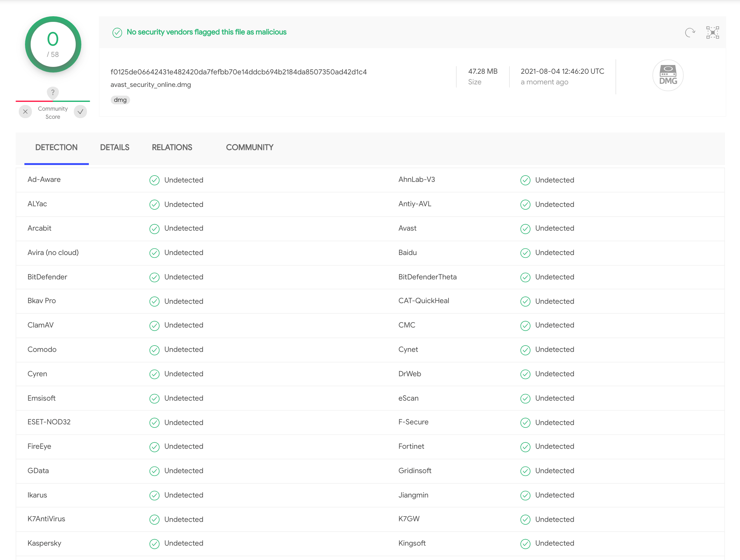The image size is (740, 560).
Task: Expand the DETAILS section
Action: point(114,147)
